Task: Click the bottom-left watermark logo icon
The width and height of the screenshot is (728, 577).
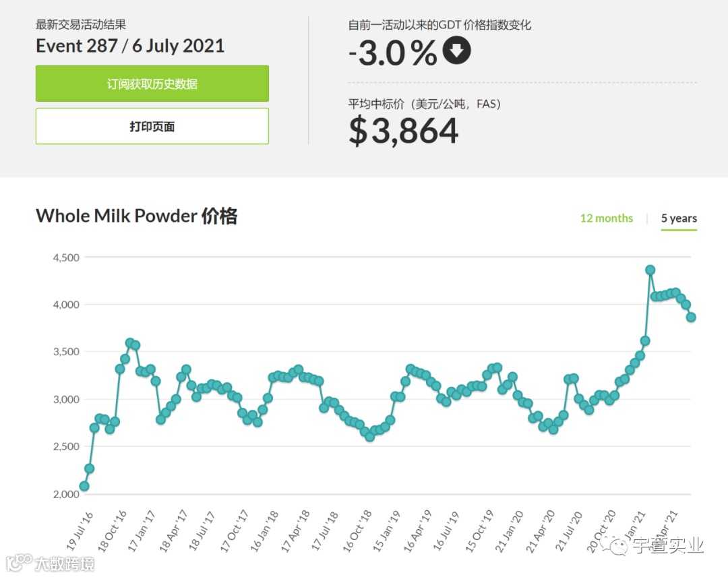Action: (x=19, y=563)
